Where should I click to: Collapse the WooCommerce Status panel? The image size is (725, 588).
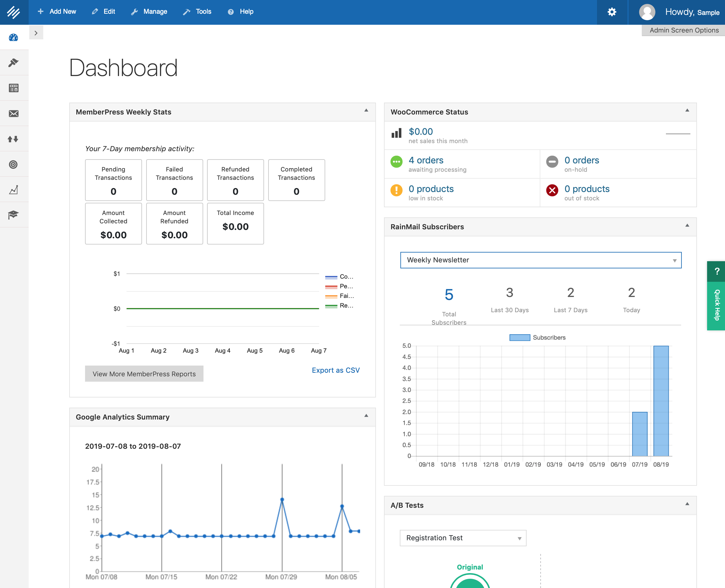[x=687, y=110]
